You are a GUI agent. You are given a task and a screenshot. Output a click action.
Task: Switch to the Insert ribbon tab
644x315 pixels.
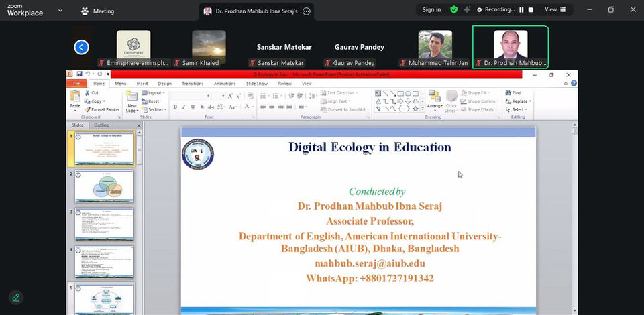[142, 84]
